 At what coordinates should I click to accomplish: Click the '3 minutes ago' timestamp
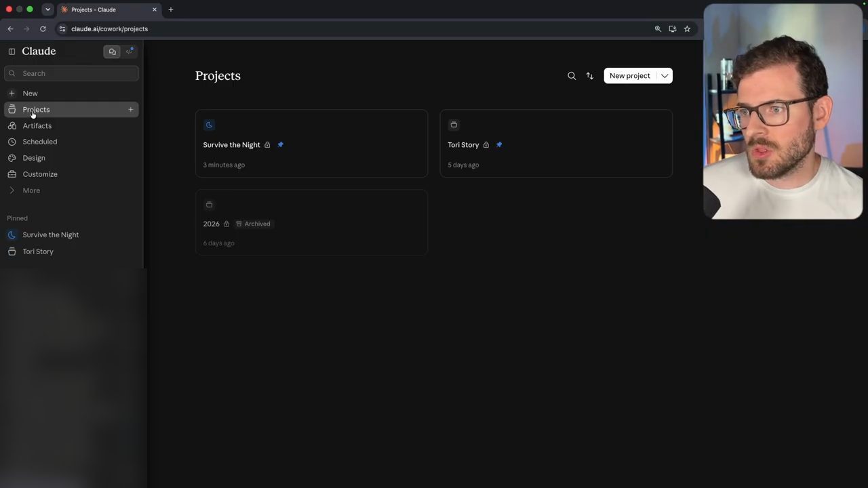coord(224,165)
